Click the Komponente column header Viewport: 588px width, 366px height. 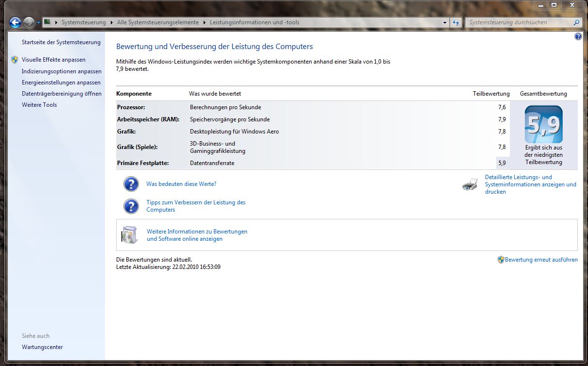tap(134, 94)
